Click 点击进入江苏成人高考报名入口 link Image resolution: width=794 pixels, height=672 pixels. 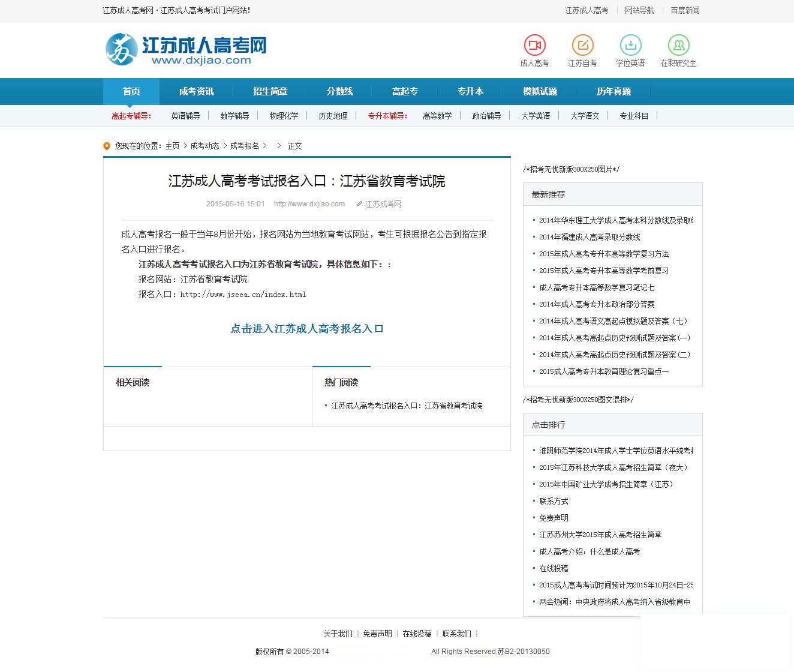click(307, 329)
